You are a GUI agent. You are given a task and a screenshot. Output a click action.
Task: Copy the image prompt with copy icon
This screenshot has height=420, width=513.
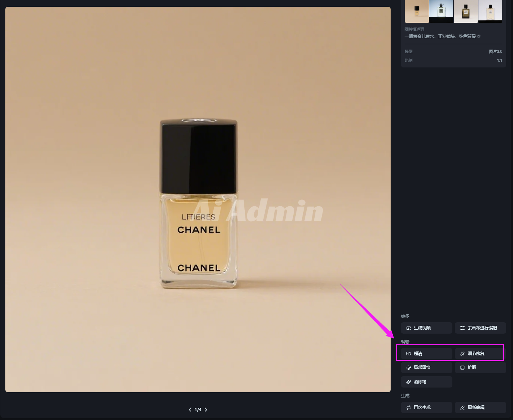(x=479, y=36)
